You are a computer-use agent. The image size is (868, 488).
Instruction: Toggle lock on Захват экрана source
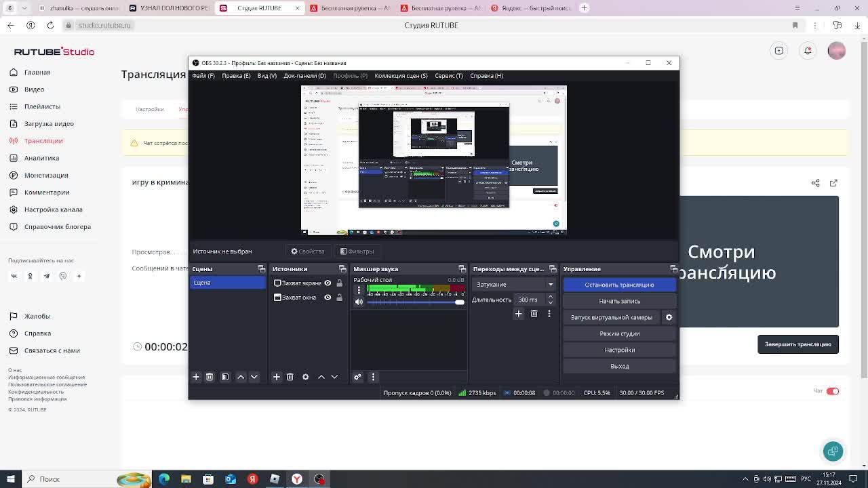tap(340, 283)
